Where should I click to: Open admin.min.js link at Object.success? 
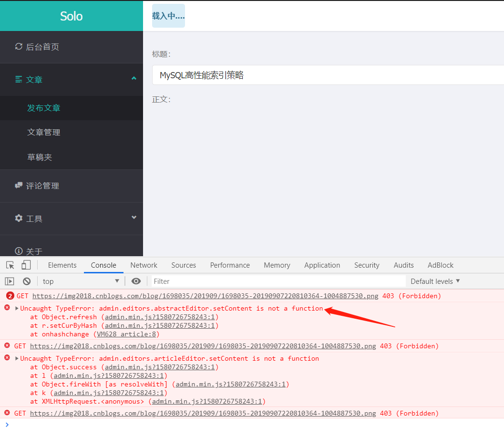tap(160, 367)
